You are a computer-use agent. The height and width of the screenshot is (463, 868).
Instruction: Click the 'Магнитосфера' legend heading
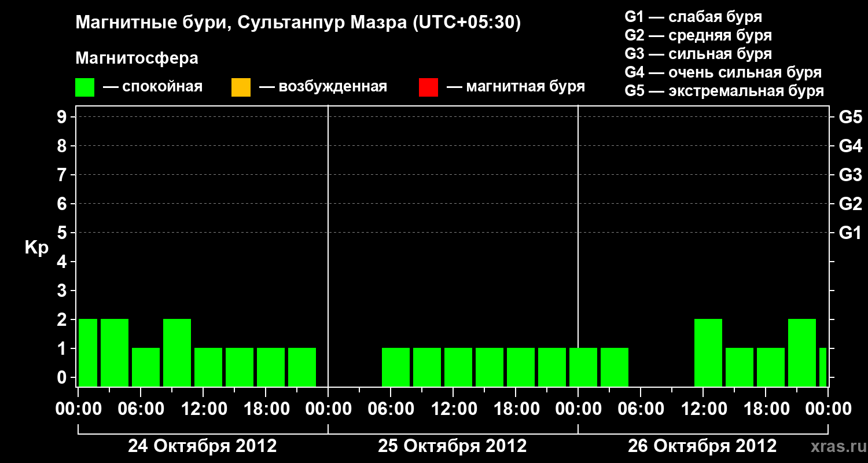click(137, 58)
